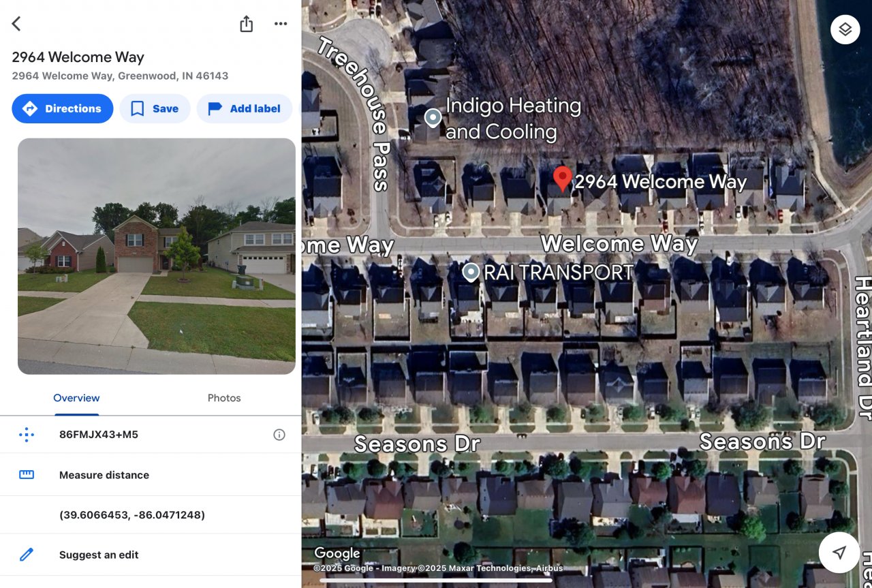
Task: Open the three-dot more options menu
Action: click(x=281, y=24)
